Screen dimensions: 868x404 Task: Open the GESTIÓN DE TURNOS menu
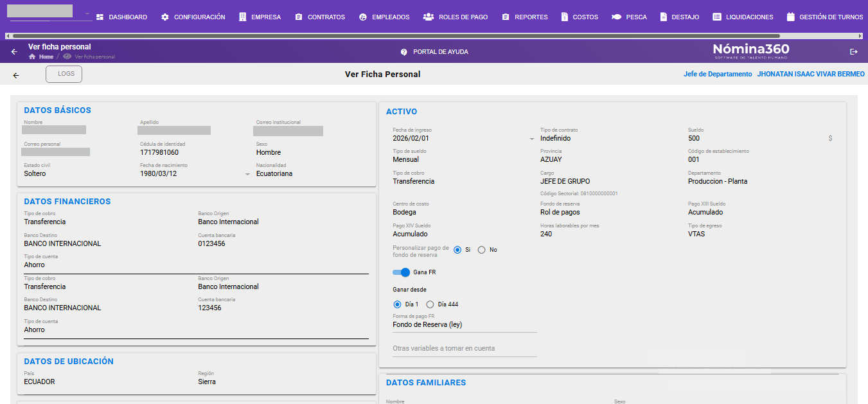pyautogui.click(x=824, y=17)
